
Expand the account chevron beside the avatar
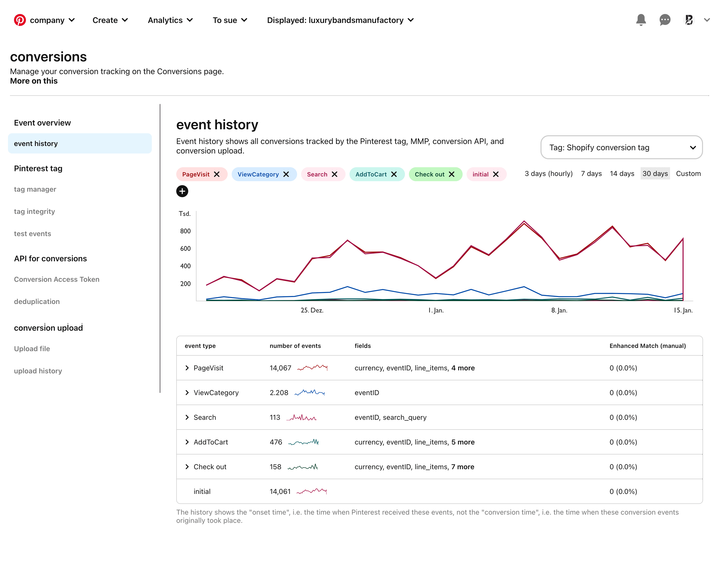(x=707, y=20)
